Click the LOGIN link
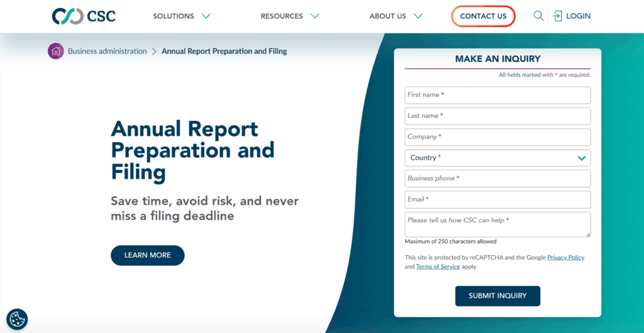644x333 pixels. [x=579, y=16]
